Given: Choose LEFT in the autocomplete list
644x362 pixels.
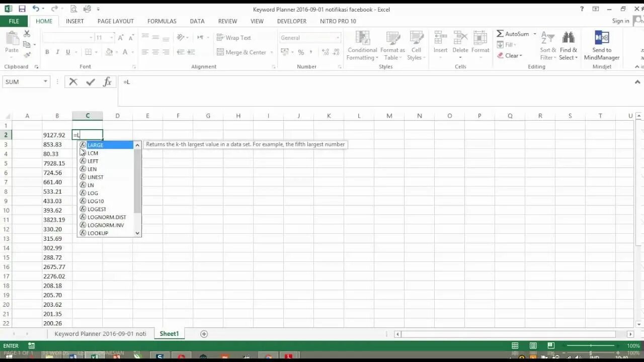Looking at the screenshot, I should 106,161.
